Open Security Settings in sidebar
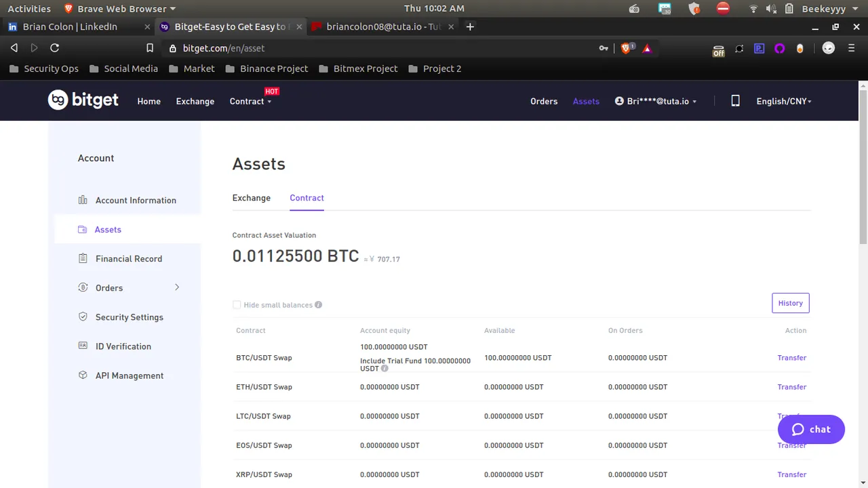 click(130, 317)
